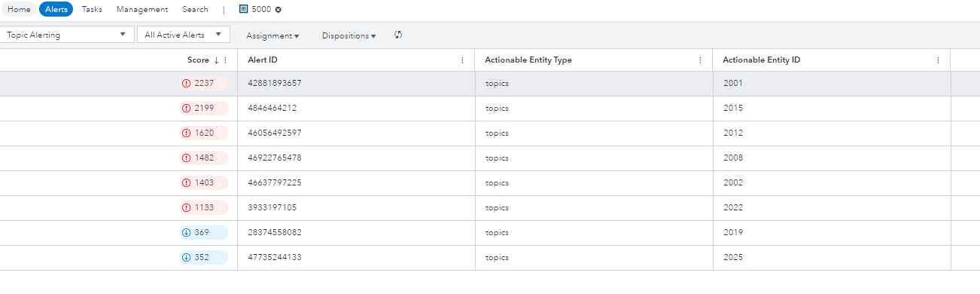Click entity ID 2001
Screen dimensions: 980x294
pyautogui.click(x=732, y=84)
